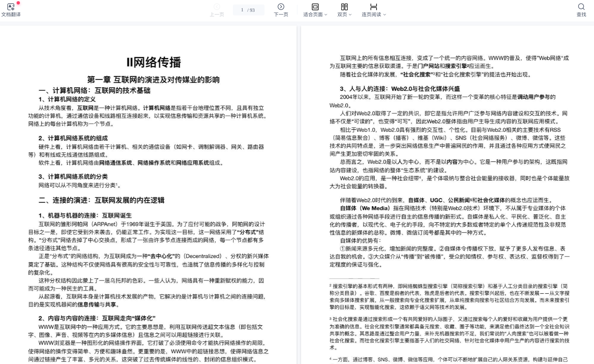The image size is (594, 364).
Task: Expand the 适合页面 dropdown chevron
Action: click(x=326, y=15)
